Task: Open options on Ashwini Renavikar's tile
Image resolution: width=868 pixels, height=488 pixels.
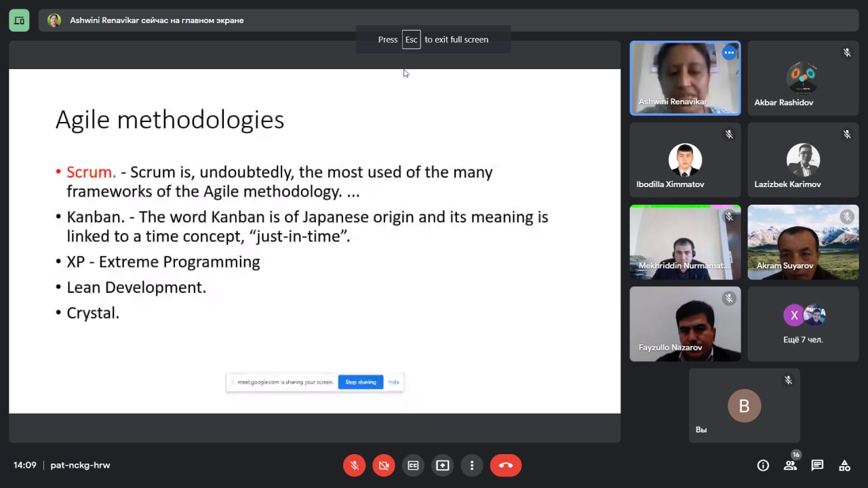Action: pyautogui.click(x=729, y=53)
